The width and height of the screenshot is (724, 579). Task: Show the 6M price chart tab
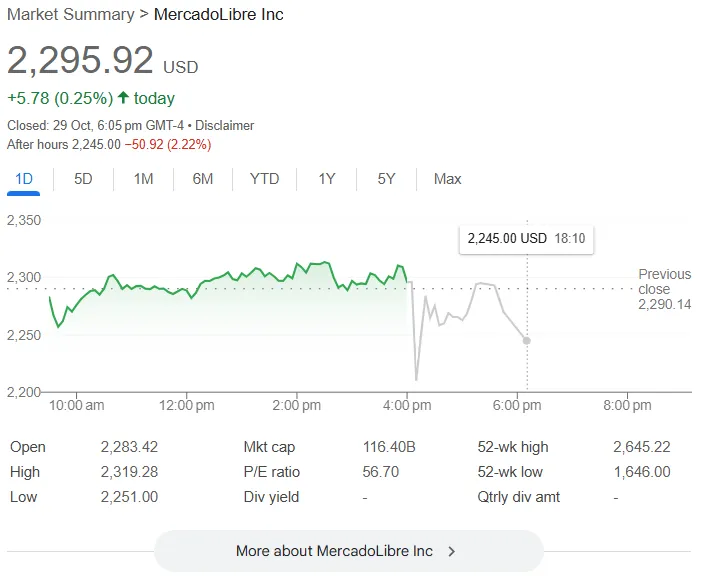tap(203, 179)
